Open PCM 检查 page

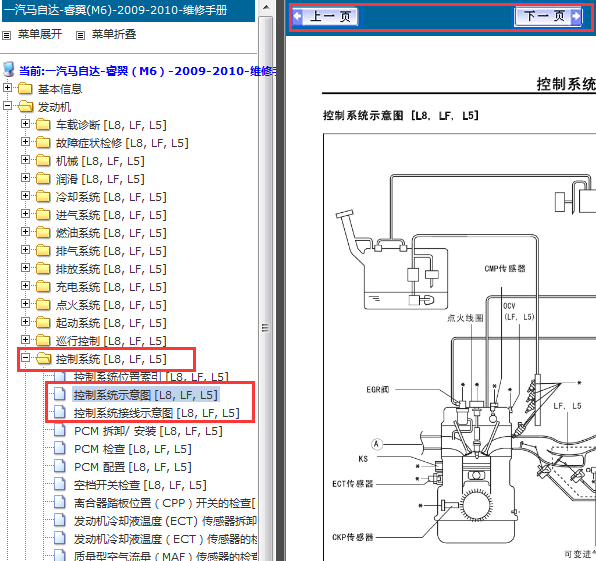(133, 449)
